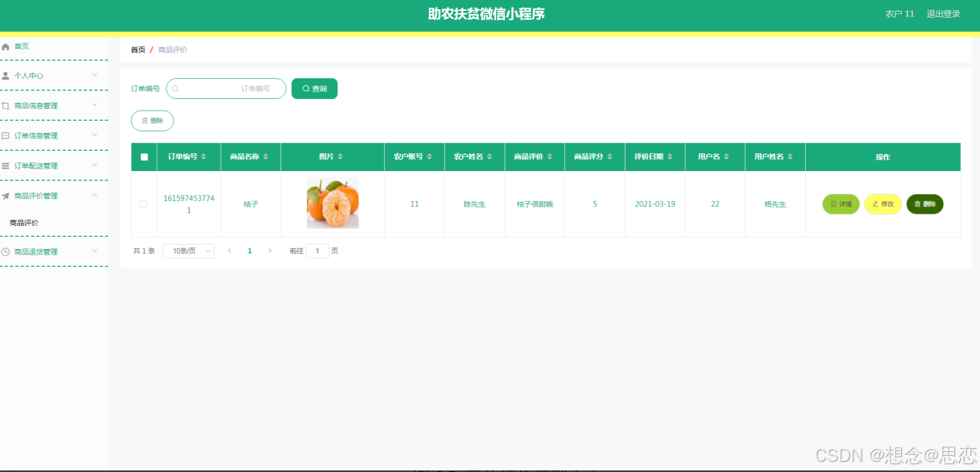Select the 商品评价 submenu item
The image size is (980, 472).
click(24, 223)
